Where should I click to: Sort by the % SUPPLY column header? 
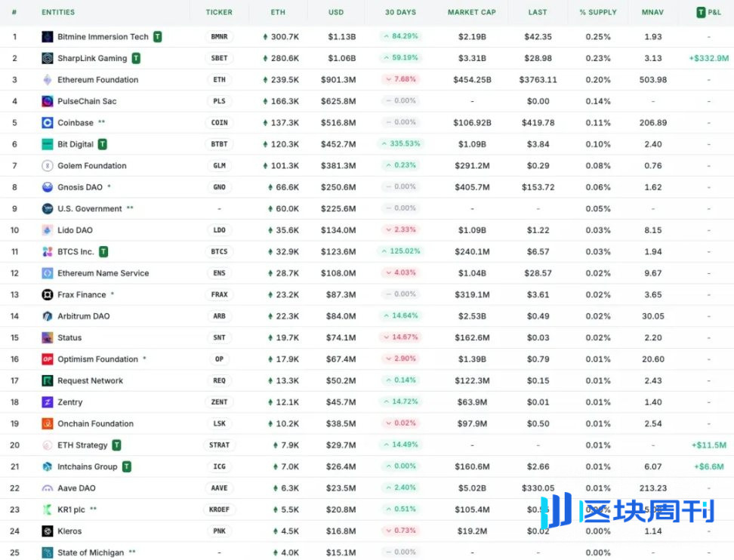(x=598, y=12)
